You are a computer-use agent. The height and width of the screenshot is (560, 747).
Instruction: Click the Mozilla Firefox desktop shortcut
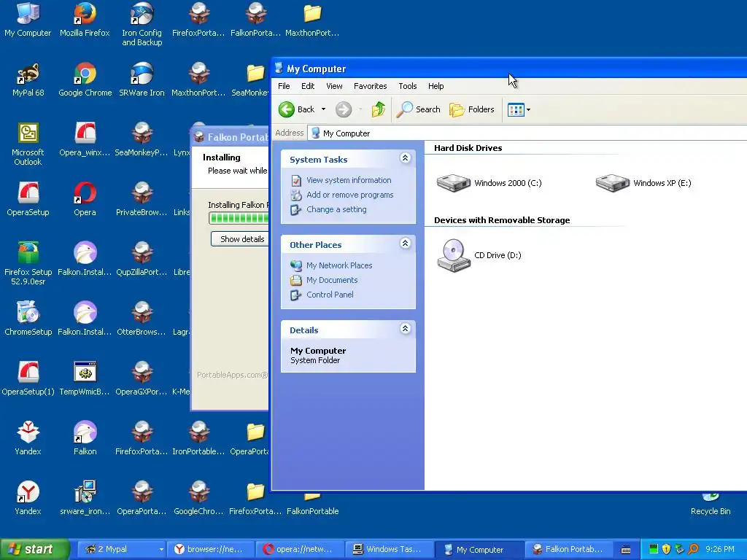point(85,20)
